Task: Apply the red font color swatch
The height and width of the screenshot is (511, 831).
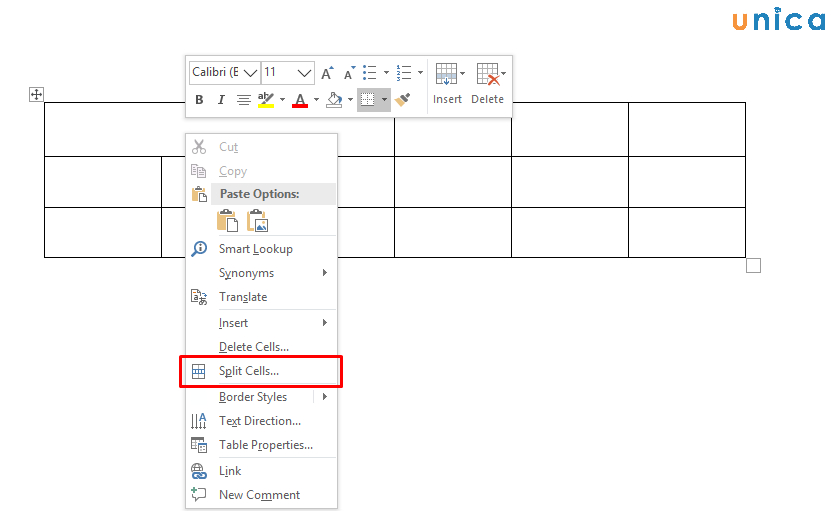Action: pos(299,100)
